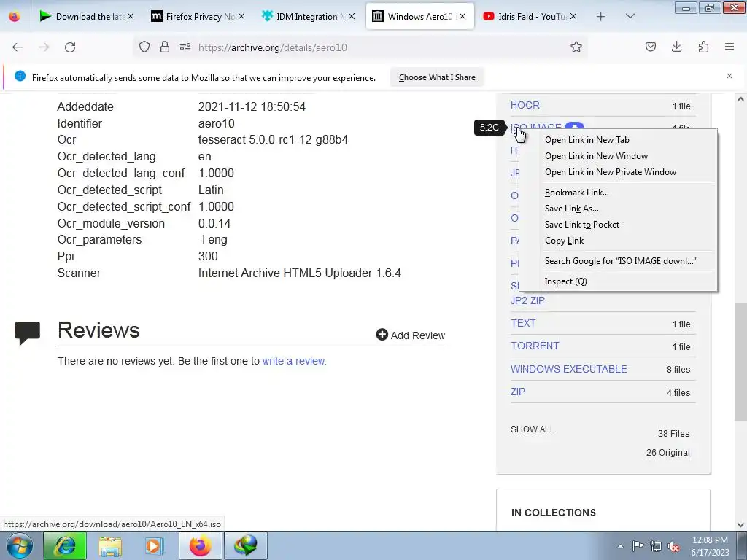
Task: Open the site permissions icon in address bar
Action: pos(185,47)
